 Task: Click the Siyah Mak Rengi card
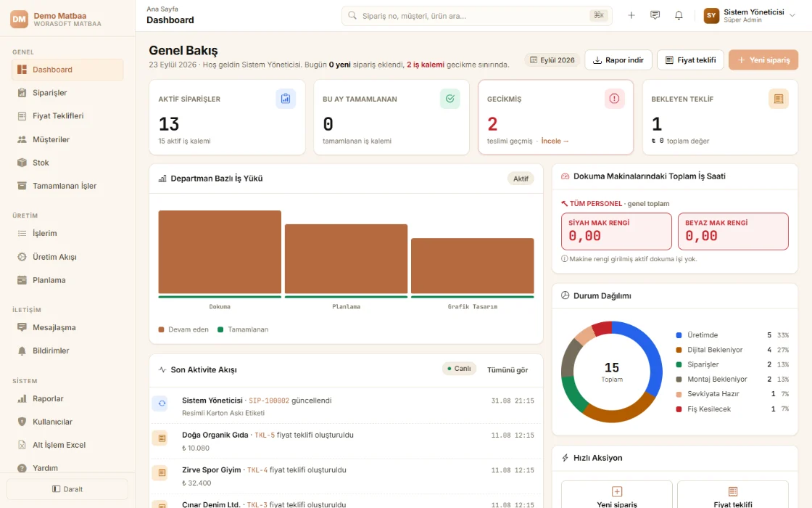[616, 232]
